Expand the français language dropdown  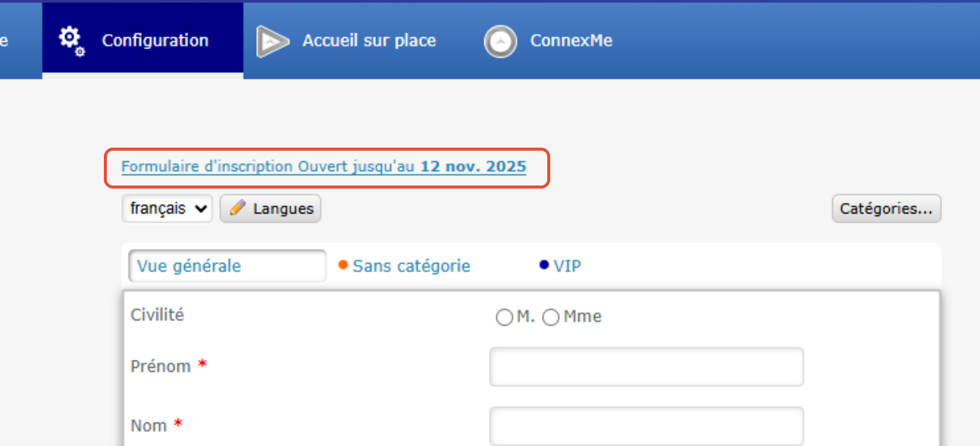(x=167, y=208)
